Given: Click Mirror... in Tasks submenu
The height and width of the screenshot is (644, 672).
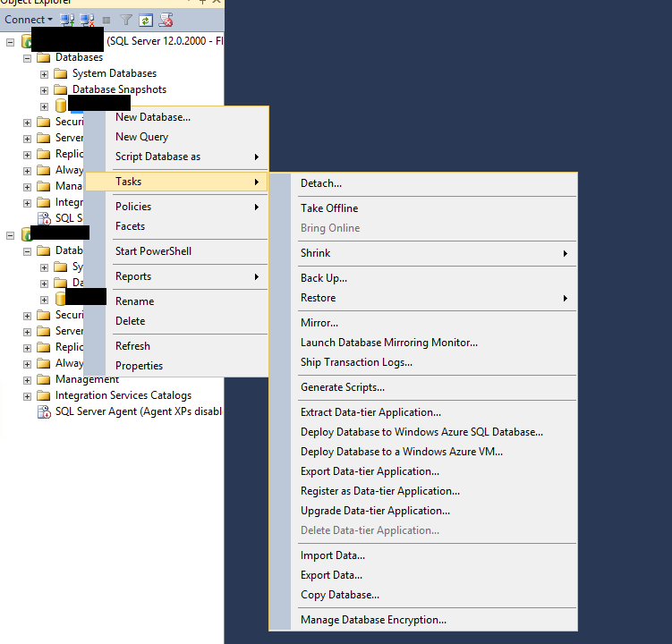Looking at the screenshot, I should (423, 323).
